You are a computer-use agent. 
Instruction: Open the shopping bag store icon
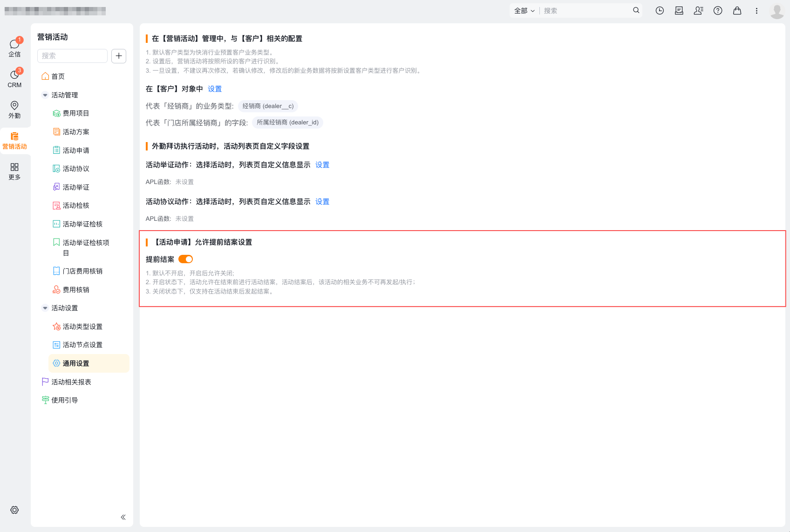pyautogui.click(x=737, y=10)
